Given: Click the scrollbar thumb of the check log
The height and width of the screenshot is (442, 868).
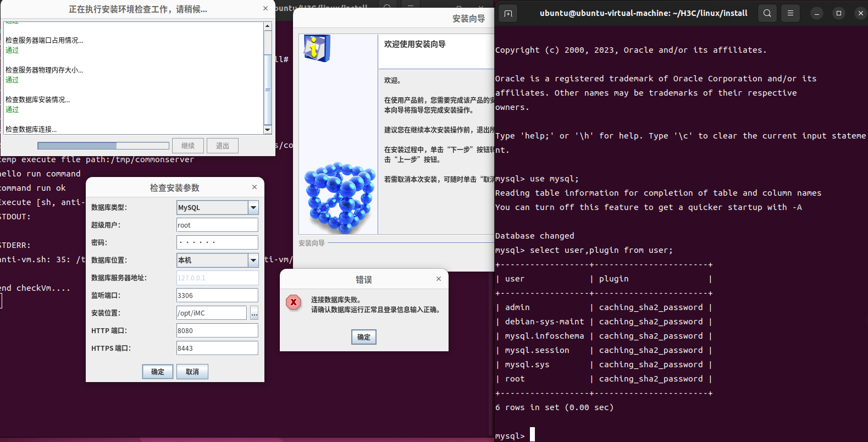Looking at the screenshot, I should click(268, 90).
